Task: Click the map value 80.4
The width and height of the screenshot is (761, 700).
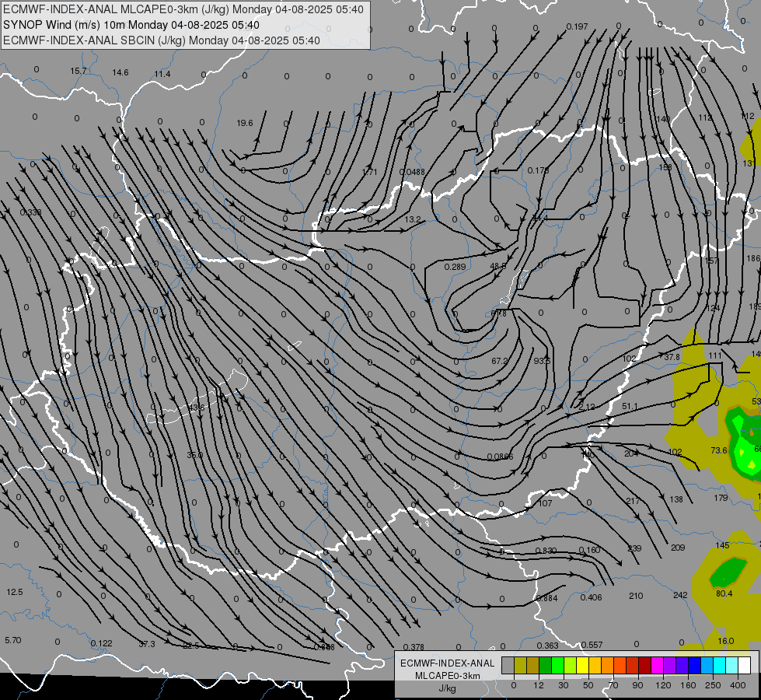Action: click(x=724, y=593)
